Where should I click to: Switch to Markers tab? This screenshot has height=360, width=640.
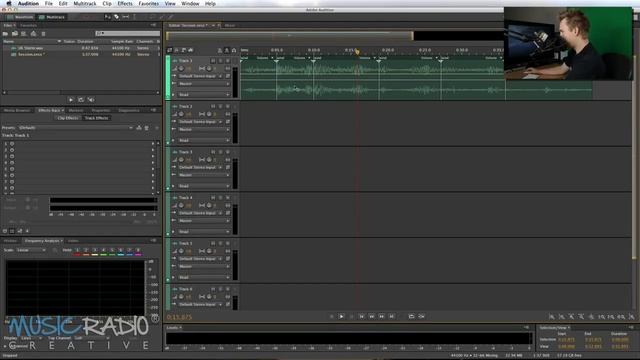pyautogui.click(x=76, y=111)
